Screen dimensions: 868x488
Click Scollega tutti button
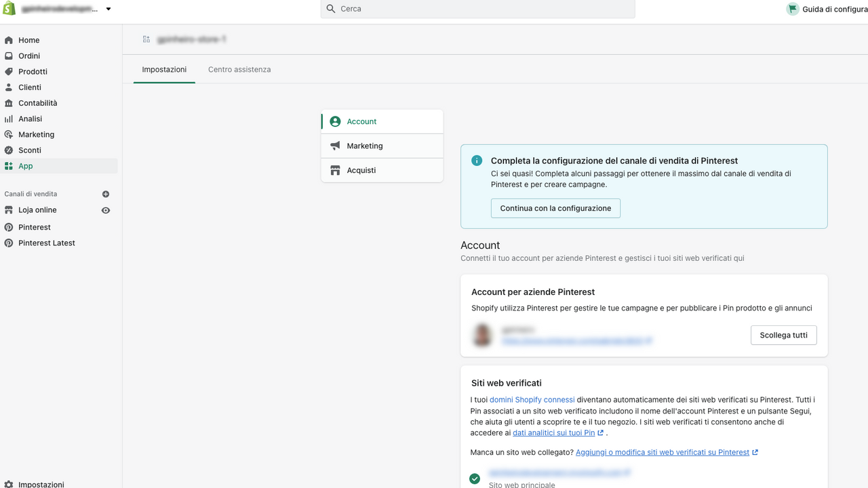click(783, 335)
